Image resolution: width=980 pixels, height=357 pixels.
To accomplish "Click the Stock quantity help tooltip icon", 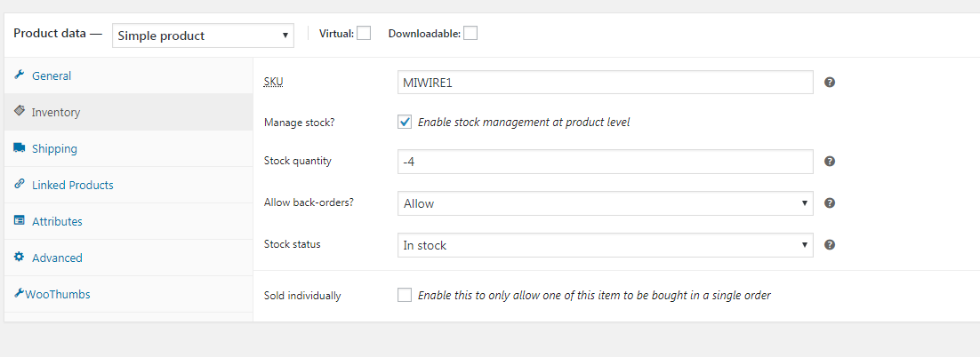I will [x=830, y=161].
